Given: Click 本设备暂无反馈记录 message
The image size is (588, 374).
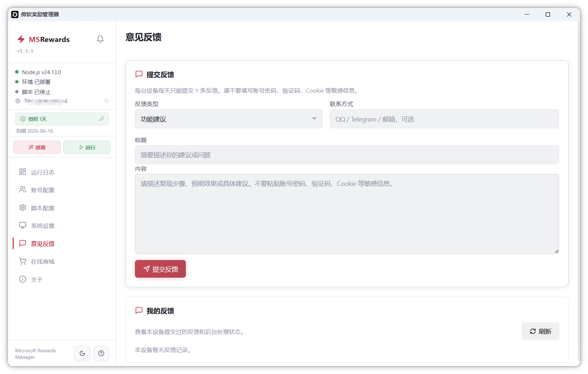Looking at the screenshot, I should pyautogui.click(x=163, y=350).
